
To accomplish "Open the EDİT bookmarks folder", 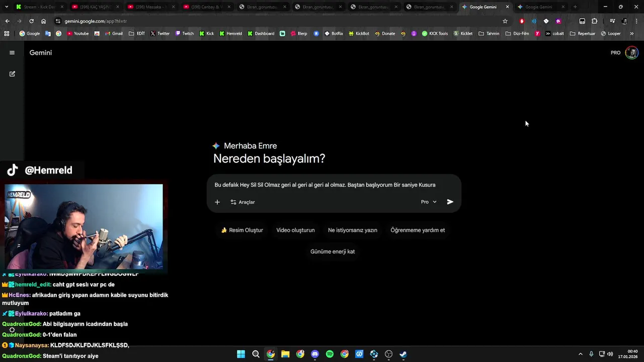I will 137,34.
